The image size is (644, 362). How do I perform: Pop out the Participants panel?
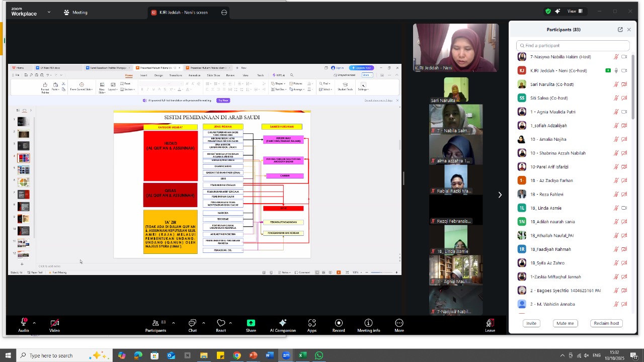coord(620,30)
